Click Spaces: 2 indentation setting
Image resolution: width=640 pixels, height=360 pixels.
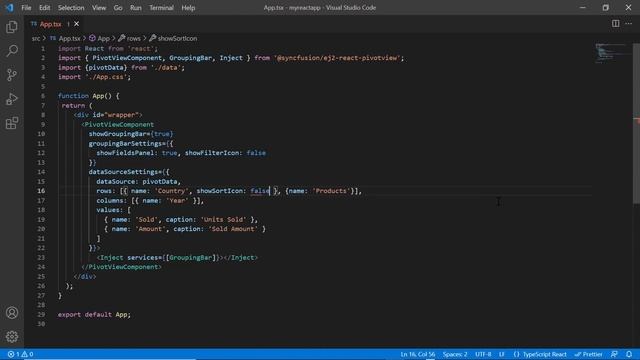click(x=455, y=354)
